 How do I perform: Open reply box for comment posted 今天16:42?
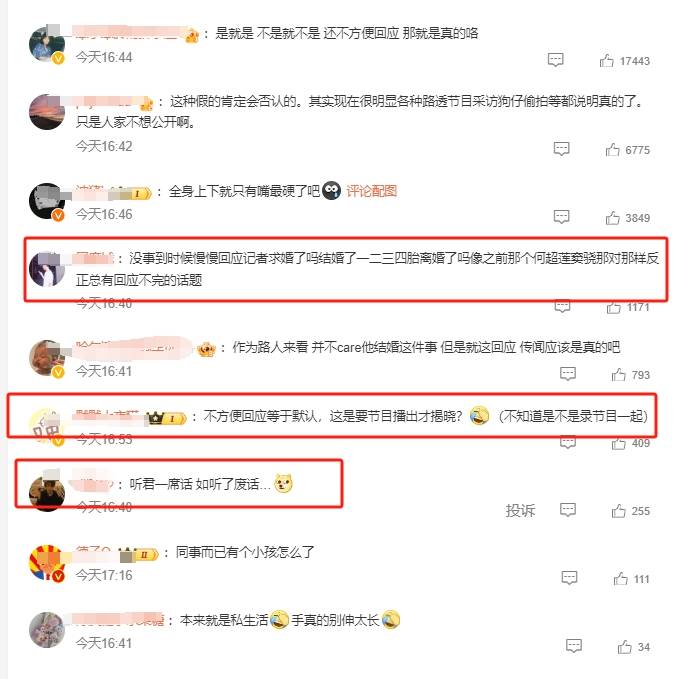[x=561, y=149]
